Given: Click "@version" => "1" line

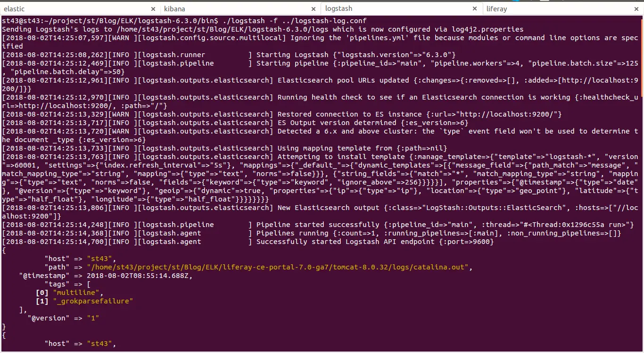Looking at the screenshot, I should click(x=64, y=318).
